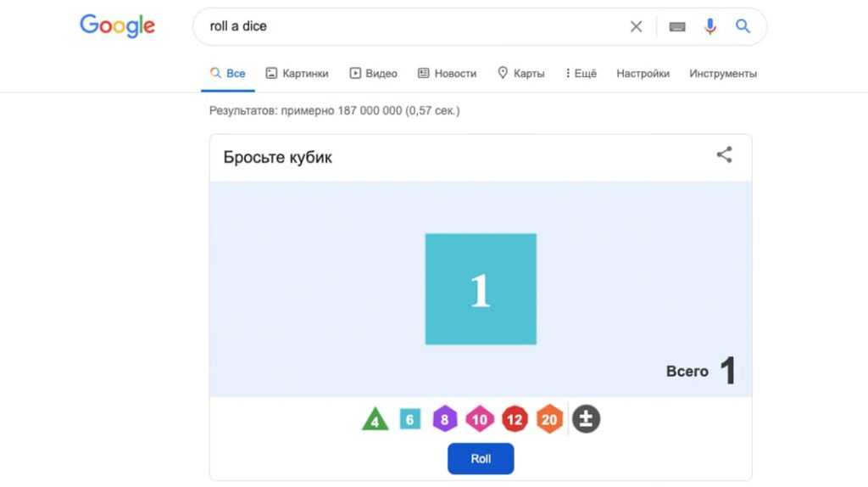This screenshot has height=487, width=868.
Task: Open Настройки settings menu
Action: click(643, 74)
